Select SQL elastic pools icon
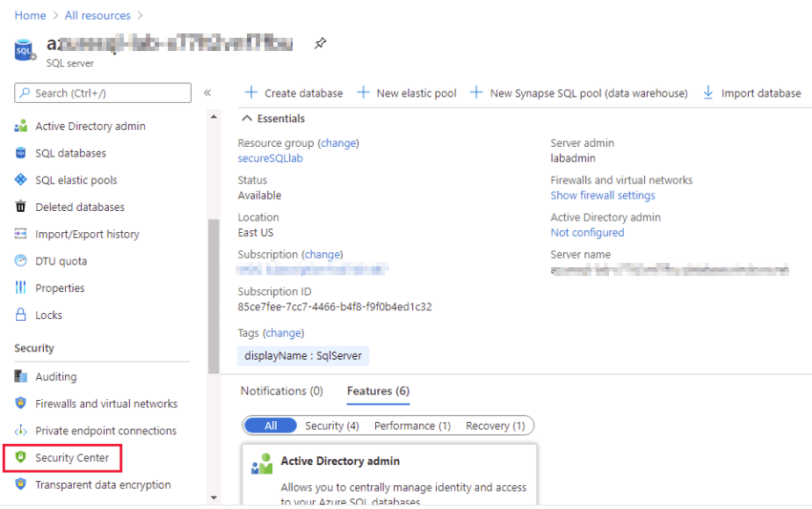 21,180
